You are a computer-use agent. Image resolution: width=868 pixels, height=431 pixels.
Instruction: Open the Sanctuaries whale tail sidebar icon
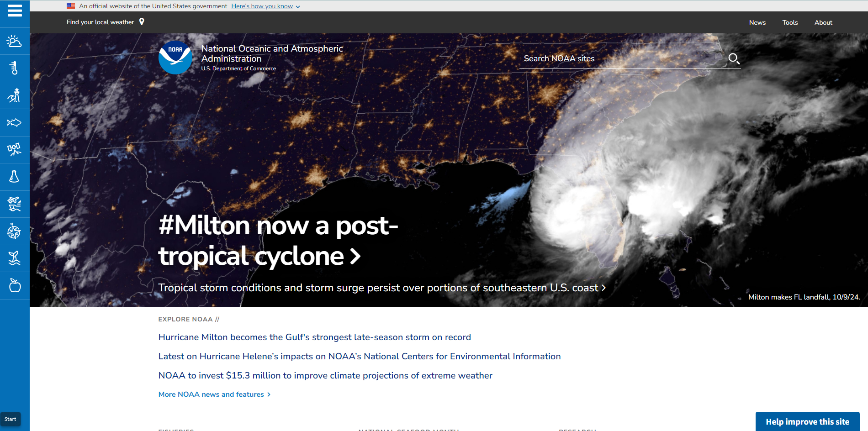pyautogui.click(x=15, y=258)
